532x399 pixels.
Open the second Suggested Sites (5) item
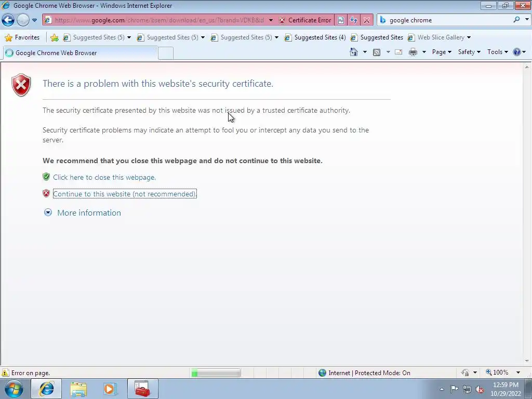click(170, 37)
